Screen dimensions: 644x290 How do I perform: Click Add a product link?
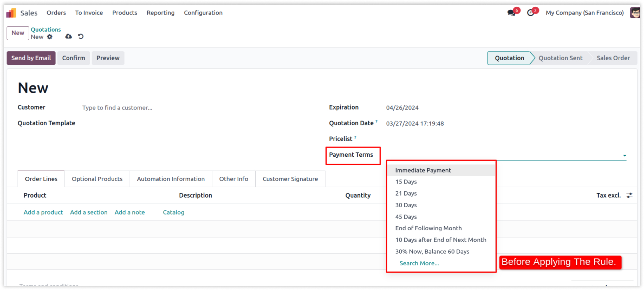(43, 212)
